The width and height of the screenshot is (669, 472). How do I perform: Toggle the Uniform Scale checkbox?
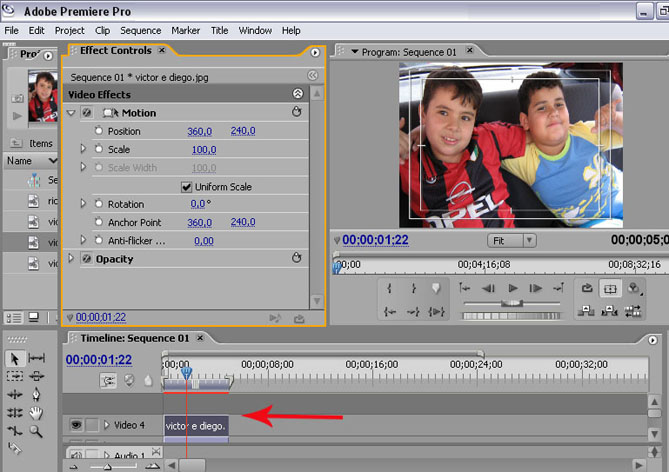186,187
